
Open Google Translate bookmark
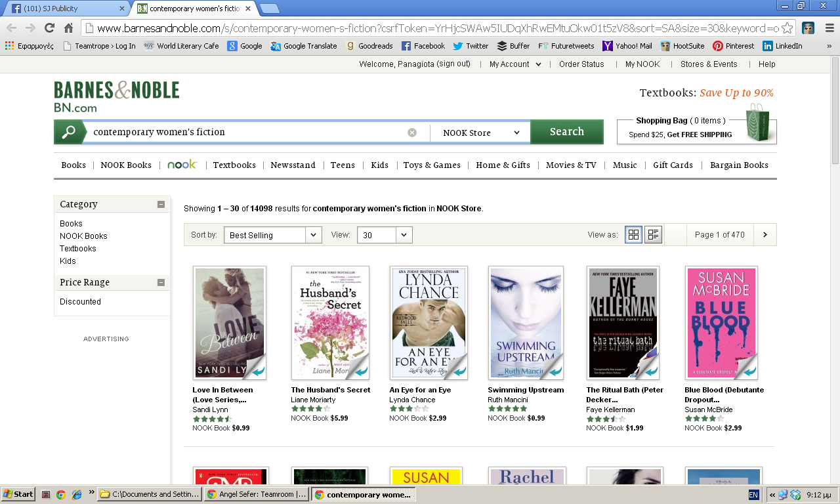point(304,46)
